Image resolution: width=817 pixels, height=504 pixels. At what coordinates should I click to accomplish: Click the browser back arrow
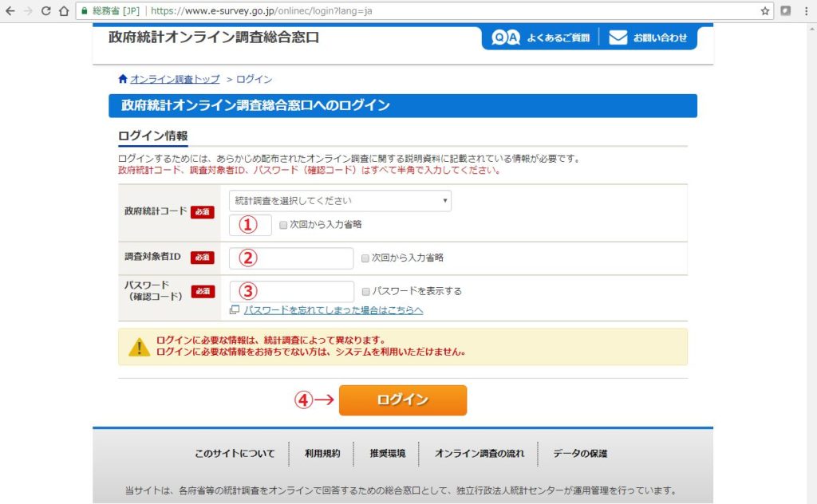[10, 11]
